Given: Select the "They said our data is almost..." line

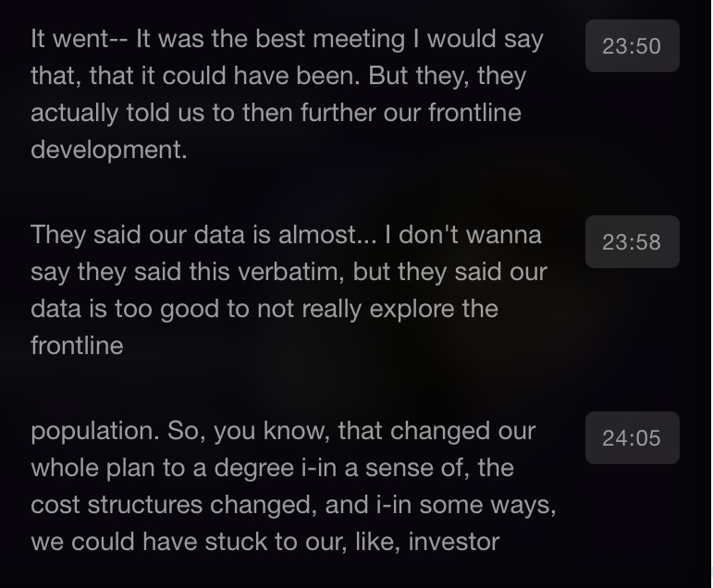Looking at the screenshot, I should pos(286,235).
